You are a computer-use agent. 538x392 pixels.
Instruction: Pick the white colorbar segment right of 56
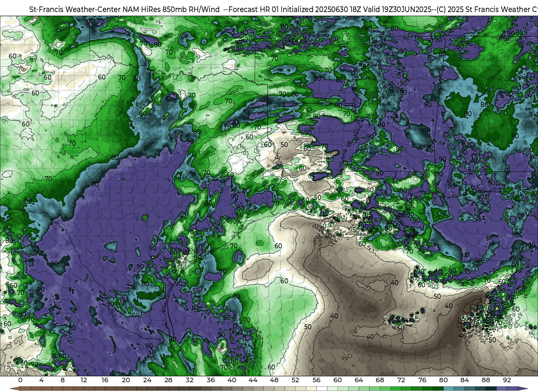[x=322, y=389]
